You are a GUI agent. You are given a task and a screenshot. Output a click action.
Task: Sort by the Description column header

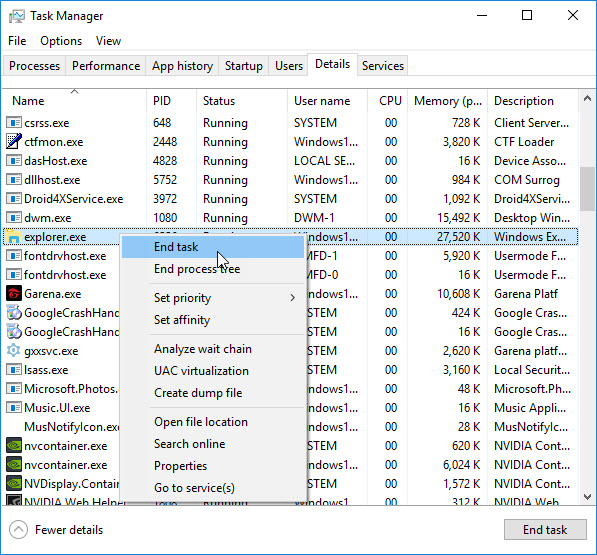533,101
